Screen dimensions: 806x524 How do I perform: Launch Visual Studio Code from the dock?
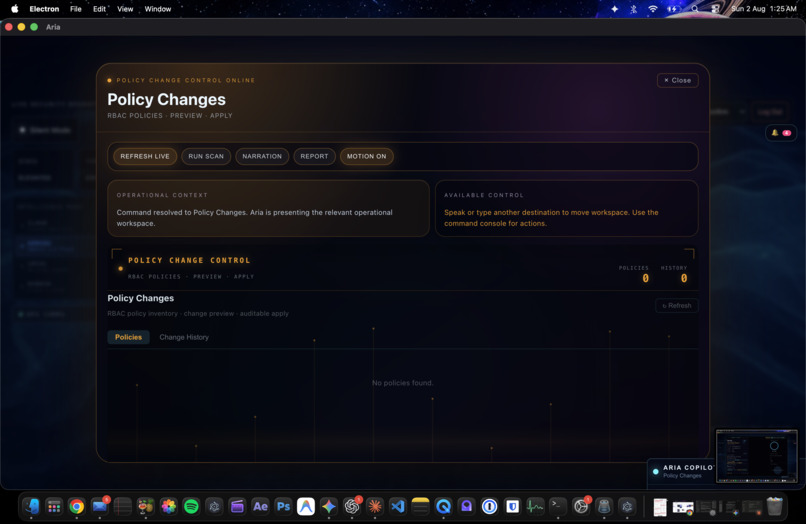coord(398,507)
